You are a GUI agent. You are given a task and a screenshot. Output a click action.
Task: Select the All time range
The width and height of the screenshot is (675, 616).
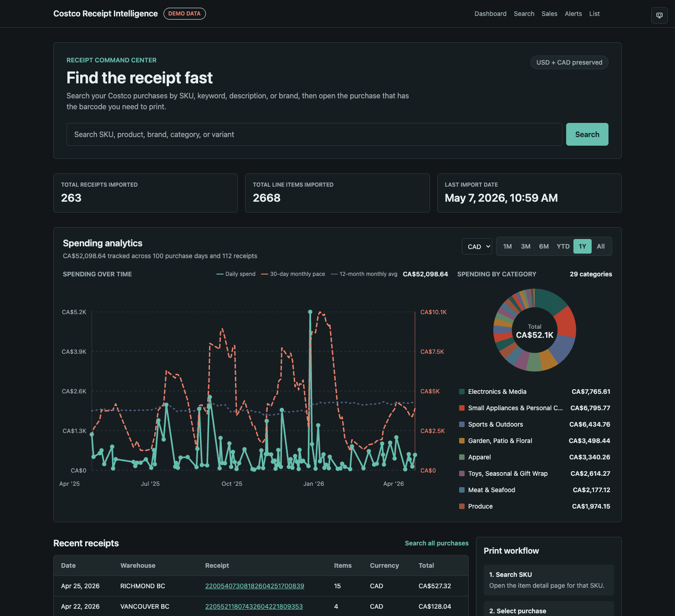(x=601, y=246)
